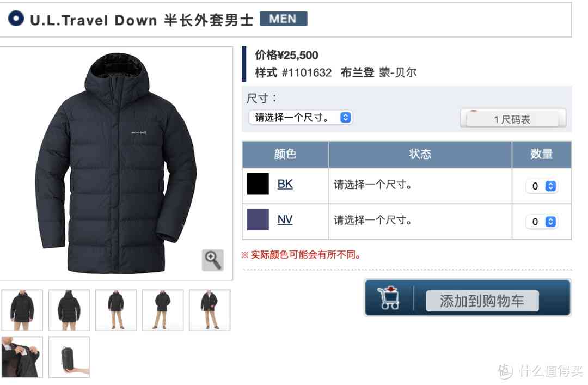
Task: Click the BK color link
Action: point(285,184)
